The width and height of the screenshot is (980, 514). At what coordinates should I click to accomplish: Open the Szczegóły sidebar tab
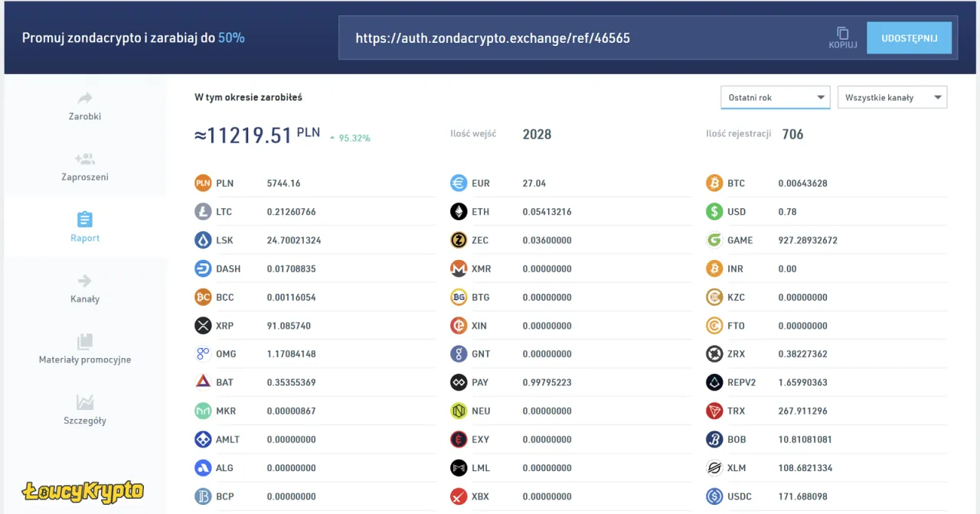(85, 411)
